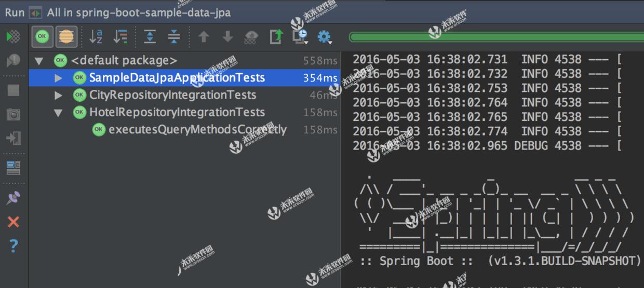The height and width of the screenshot is (288, 644).
Task: Go to the next failed test down arrow
Action: pyautogui.click(x=227, y=37)
